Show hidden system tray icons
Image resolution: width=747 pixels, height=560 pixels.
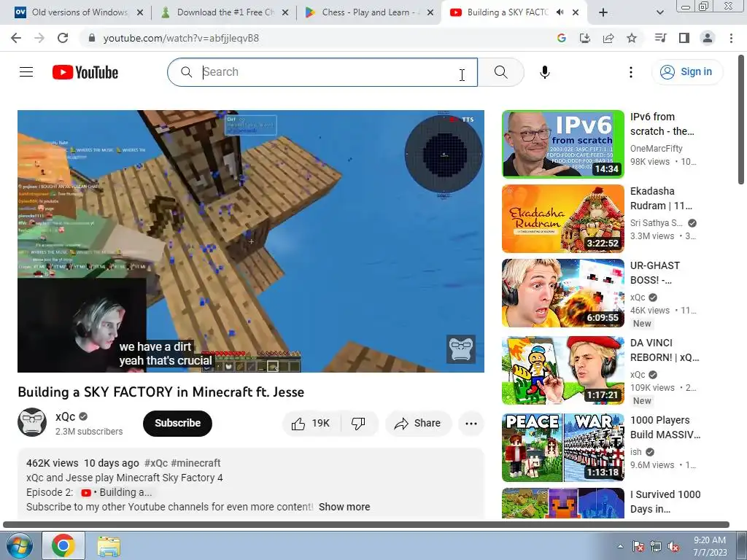click(620, 546)
